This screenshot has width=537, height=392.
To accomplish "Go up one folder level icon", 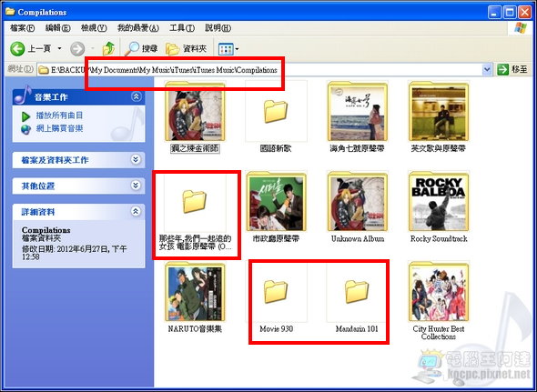I will point(109,49).
